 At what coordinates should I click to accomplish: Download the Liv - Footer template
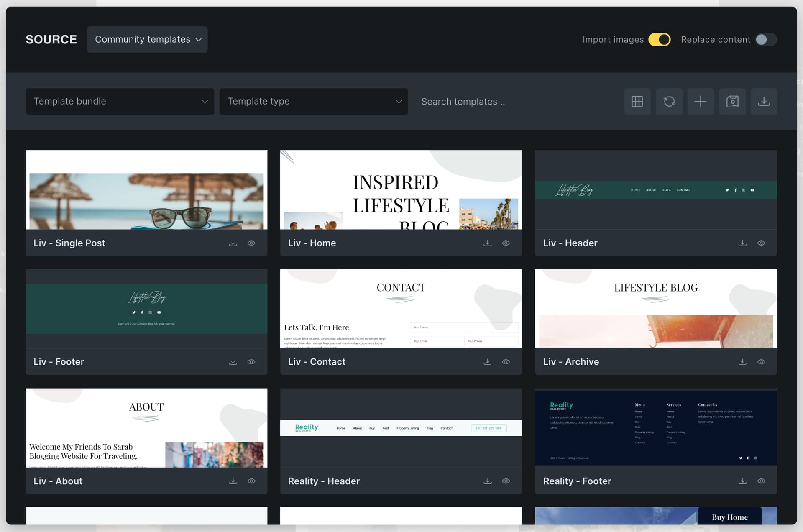(233, 362)
